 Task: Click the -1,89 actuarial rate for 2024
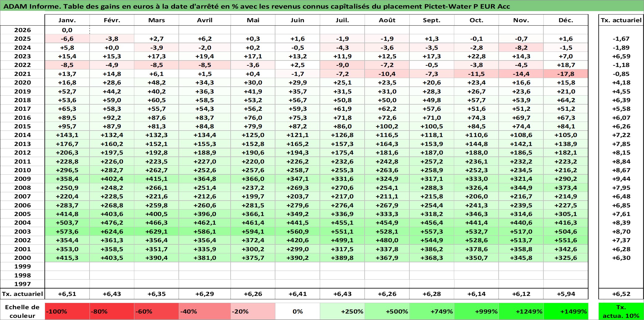point(621,48)
